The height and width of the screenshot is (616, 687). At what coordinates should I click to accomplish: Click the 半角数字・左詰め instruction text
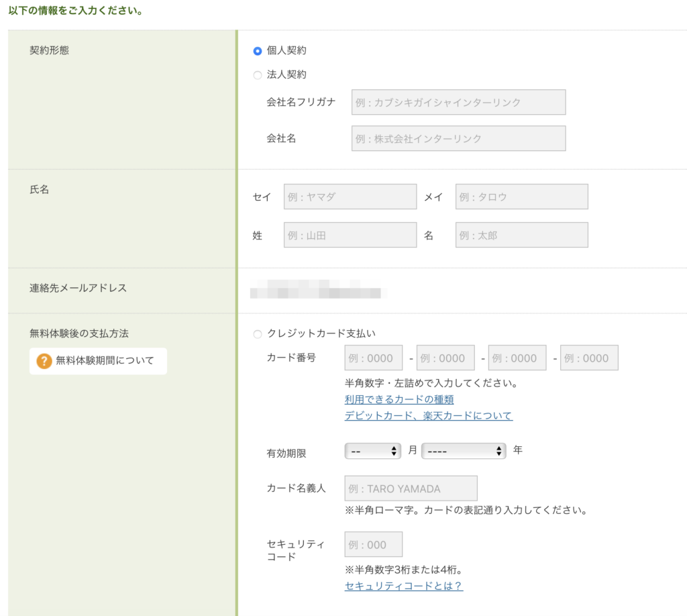tap(431, 383)
